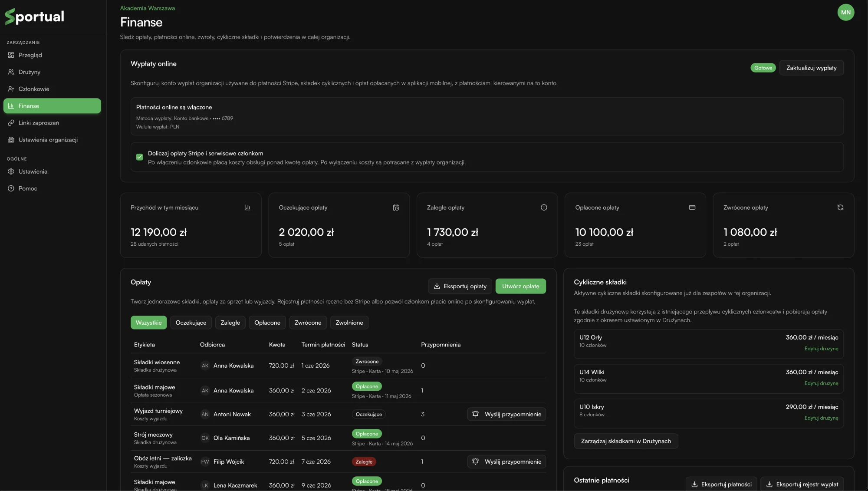Click the Przypomnienia column header
The image size is (868, 491).
click(x=441, y=345)
